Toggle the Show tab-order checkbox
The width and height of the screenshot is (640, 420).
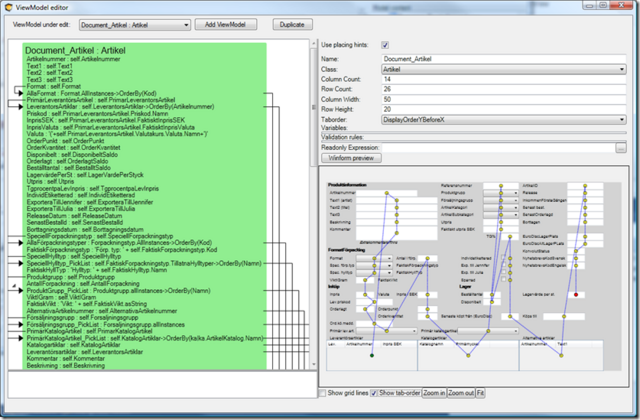(x=374, y=393)
